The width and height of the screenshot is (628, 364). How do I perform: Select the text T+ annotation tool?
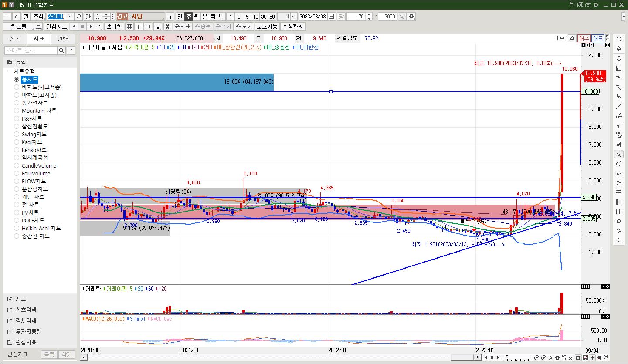[x=619, y=125]
